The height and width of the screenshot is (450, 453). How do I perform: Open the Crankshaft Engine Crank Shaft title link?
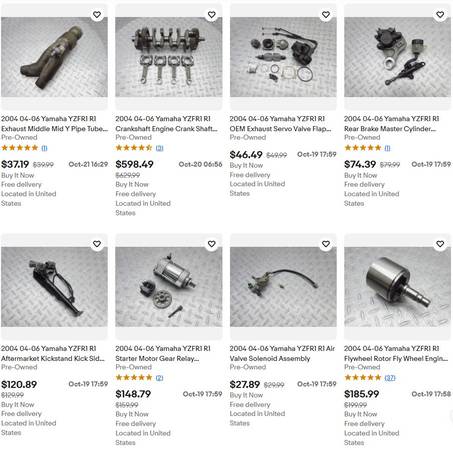(166, 124)
